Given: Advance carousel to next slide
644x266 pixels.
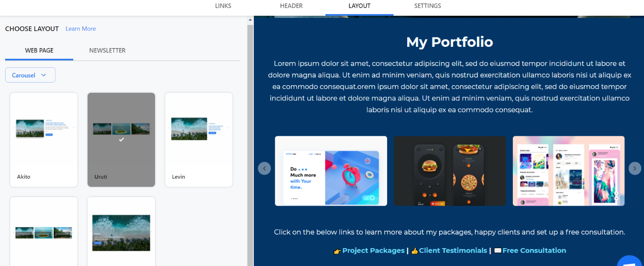Looking at the screenshot, I should pyautogui.click(x=635, y=169).
